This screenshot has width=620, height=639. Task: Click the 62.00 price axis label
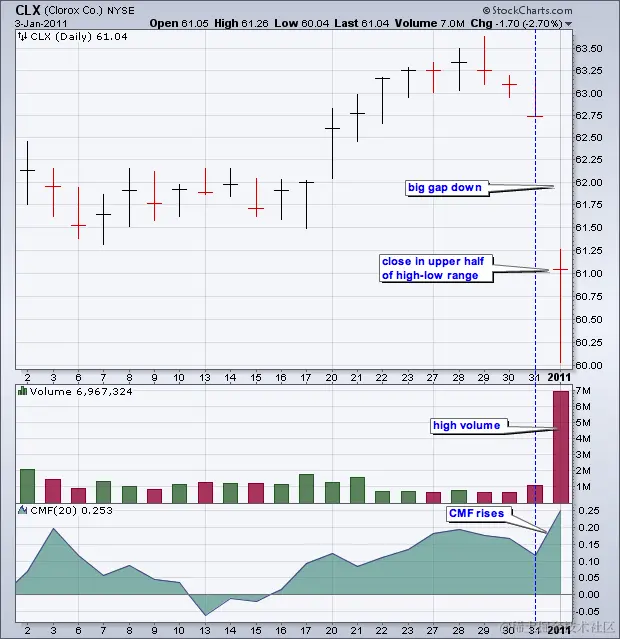point(588,183)
